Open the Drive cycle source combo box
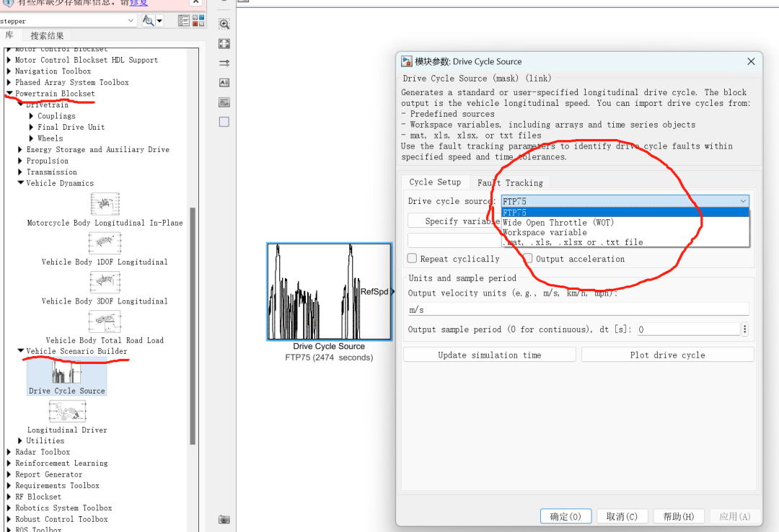Viewport: 779px width, 532px height. pos(625,201)
